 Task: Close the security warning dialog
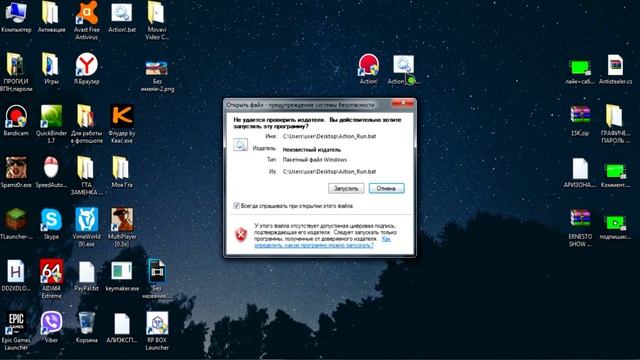tap(402, 103)
